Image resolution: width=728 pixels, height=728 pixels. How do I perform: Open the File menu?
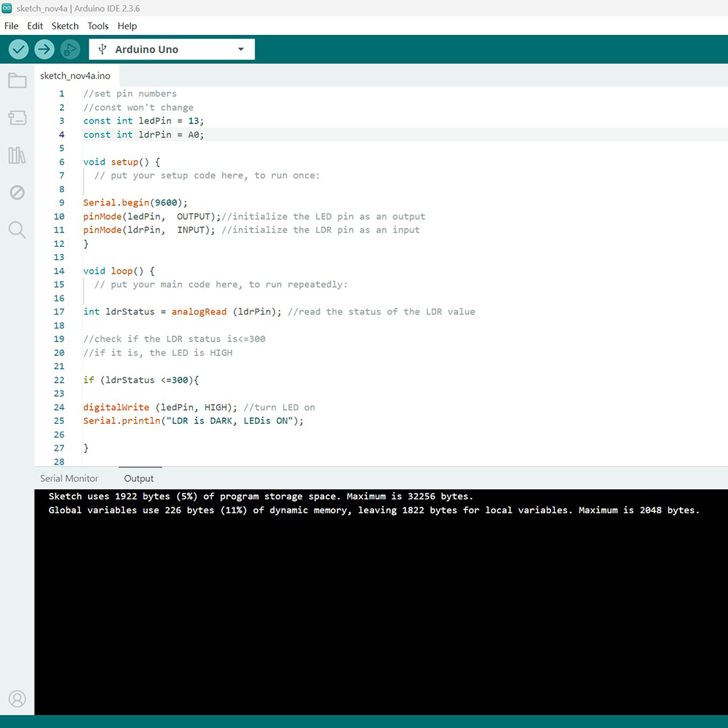[11, 25]
